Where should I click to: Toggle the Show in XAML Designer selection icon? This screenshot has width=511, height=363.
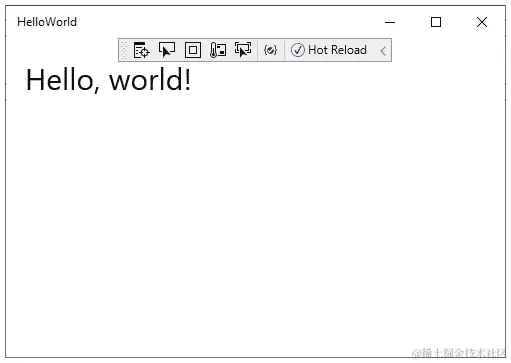[243, 50]
